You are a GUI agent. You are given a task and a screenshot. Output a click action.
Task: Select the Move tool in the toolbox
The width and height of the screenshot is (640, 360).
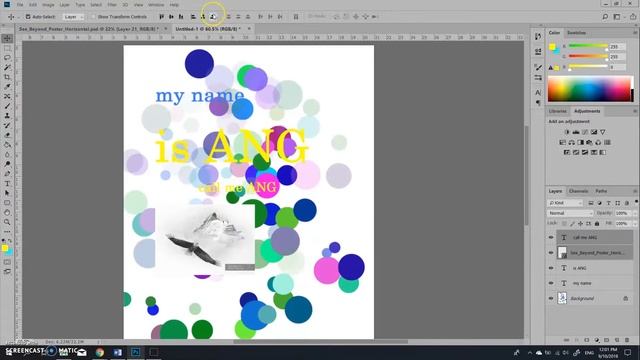click(7, 38)
